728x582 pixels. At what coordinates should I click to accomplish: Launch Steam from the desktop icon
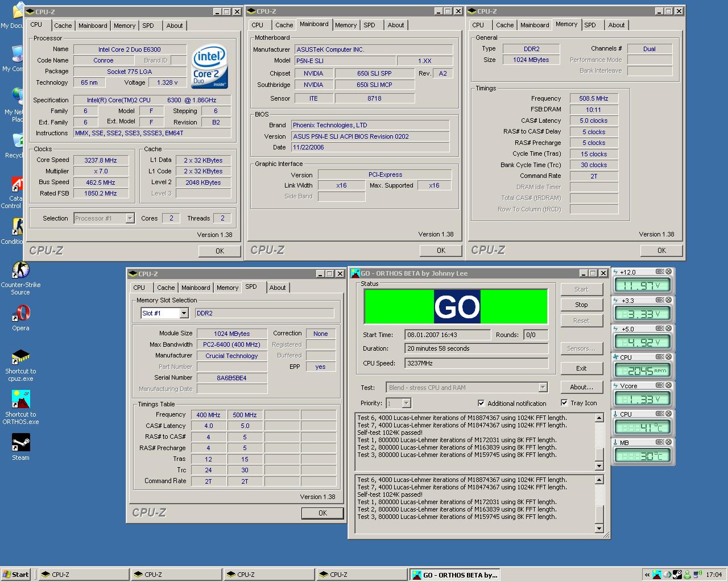pos(20,447)
